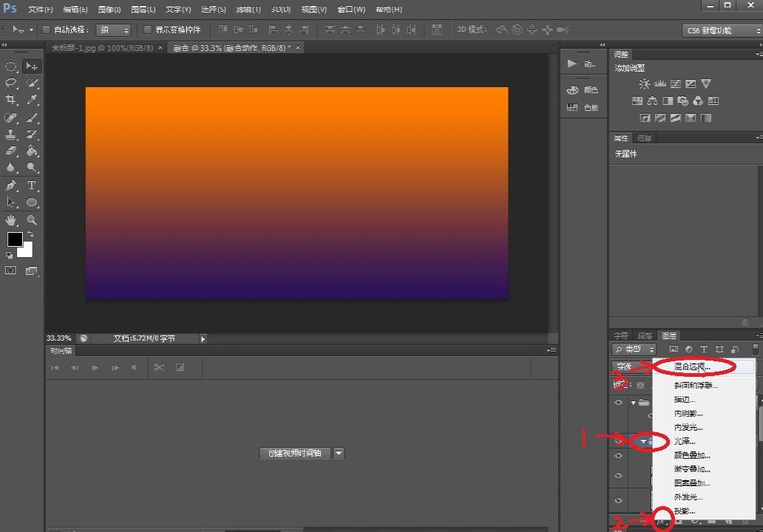763x532 pixels.
Task: Open the 滤镜 menu
Action: coord(247,10)
